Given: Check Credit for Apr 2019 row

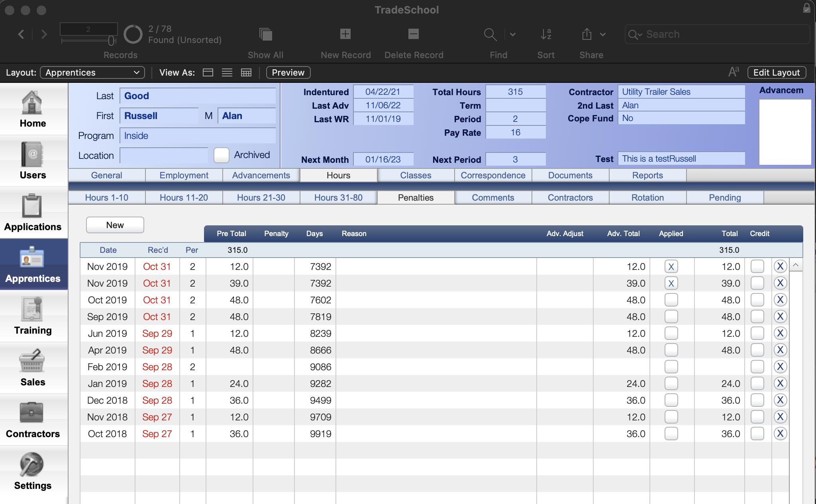Looking at the screenshot, I should tap(757, 350).
